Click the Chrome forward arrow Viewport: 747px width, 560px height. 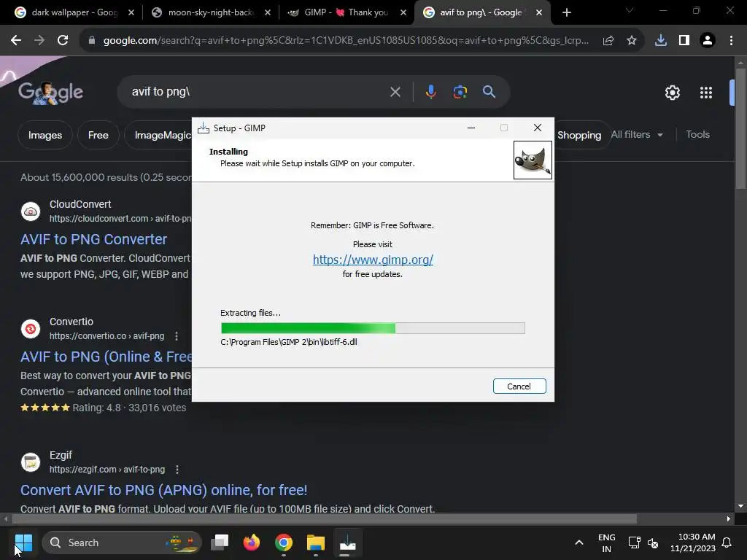click(x=39, y=41)
